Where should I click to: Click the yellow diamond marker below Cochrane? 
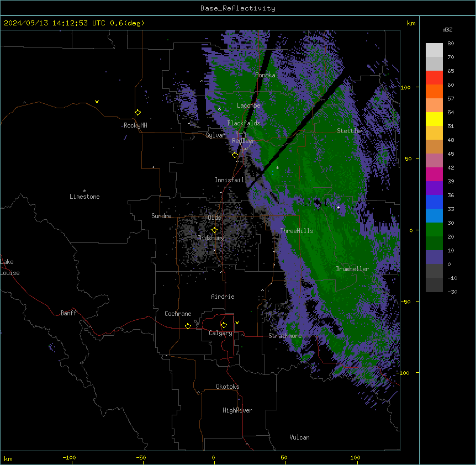point(188,326)
